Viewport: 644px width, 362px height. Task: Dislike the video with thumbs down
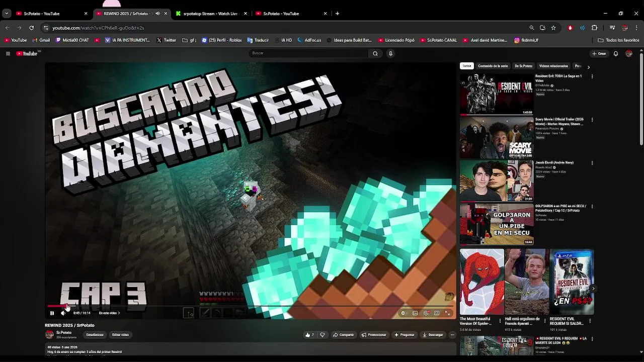click(x=323, y=335)
